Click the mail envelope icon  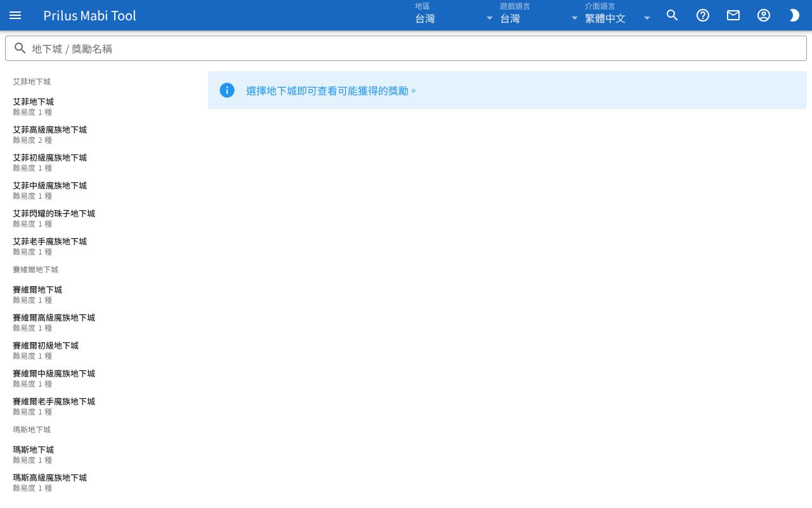pos(733,15)
